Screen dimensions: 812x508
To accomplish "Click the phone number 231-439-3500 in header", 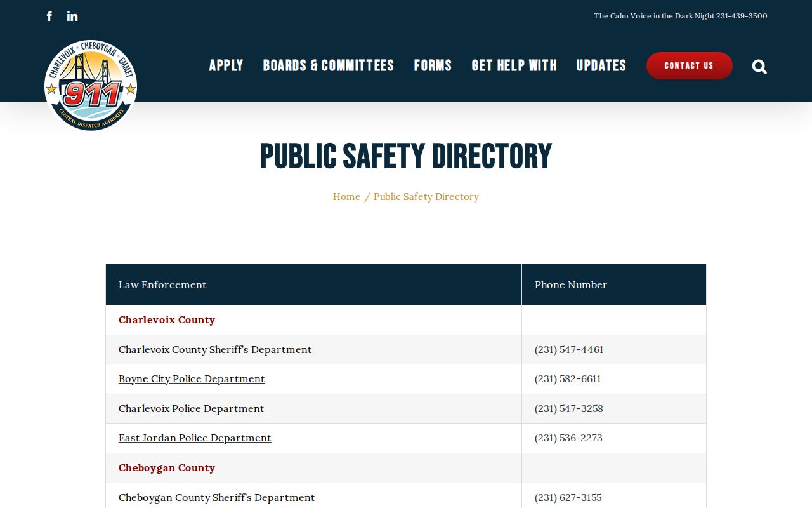I will 742,16.
